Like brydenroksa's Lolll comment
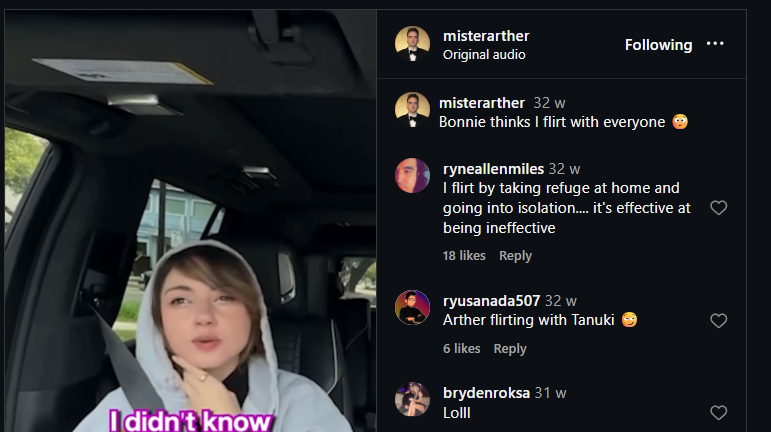This screenshot has width=771, height=432. pos(718,413)
